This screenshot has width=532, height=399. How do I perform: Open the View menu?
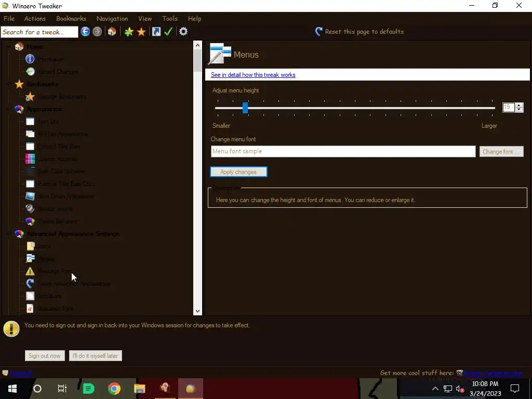tap(145, 19)
